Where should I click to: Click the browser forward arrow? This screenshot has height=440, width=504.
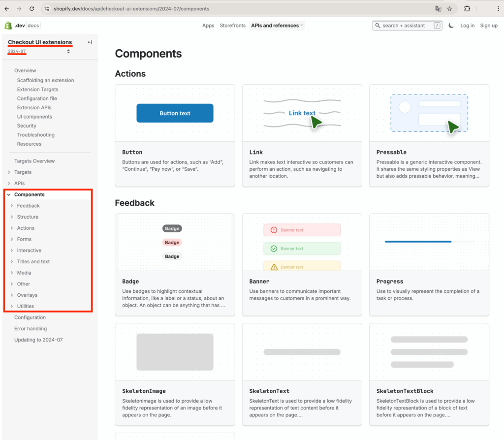pos(19,9)
